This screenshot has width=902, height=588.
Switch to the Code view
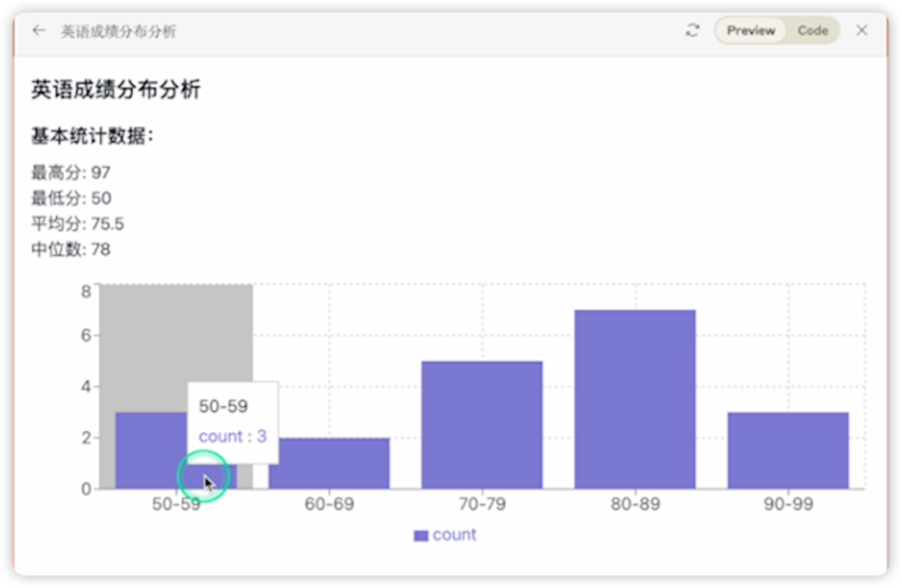point(812,31)
